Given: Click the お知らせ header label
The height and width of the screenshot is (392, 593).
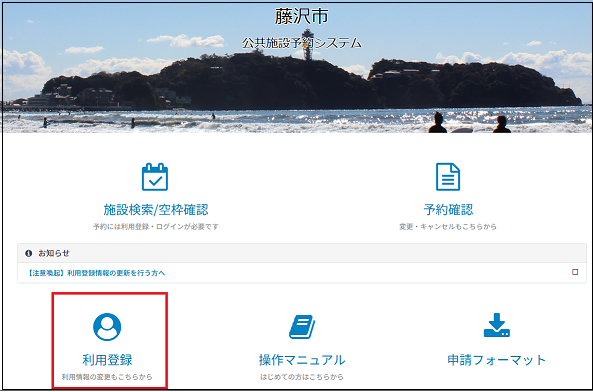Looking at the screenshot, I should point(54,253).
